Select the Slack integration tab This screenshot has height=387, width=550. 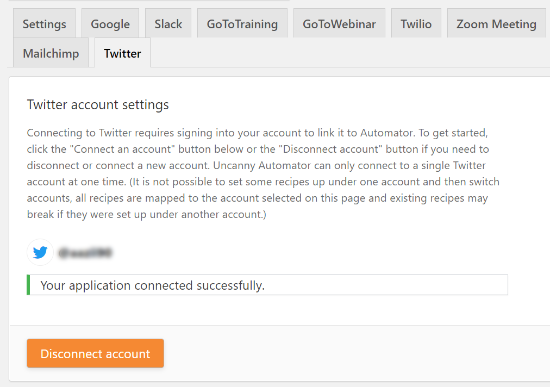pos(168,23)
